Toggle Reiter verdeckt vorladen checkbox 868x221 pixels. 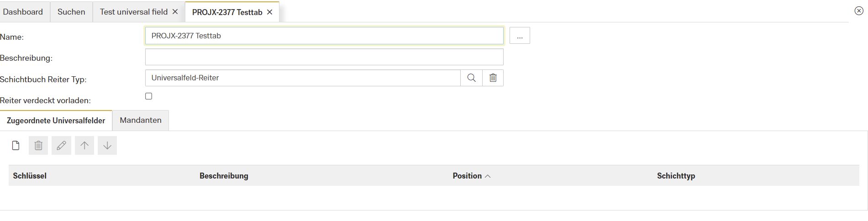pyautogui.click(x=149, y=96)
